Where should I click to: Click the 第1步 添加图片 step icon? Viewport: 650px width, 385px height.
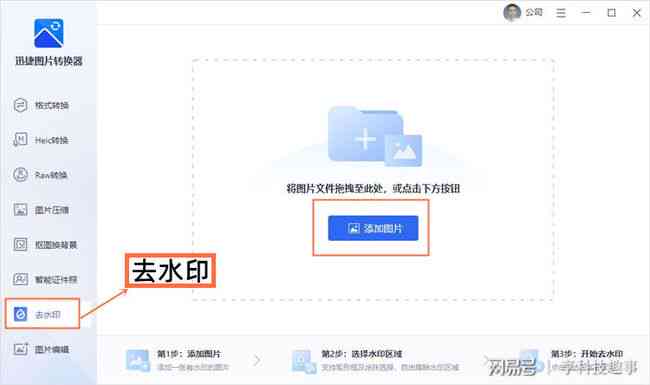[x=138, y=361]
